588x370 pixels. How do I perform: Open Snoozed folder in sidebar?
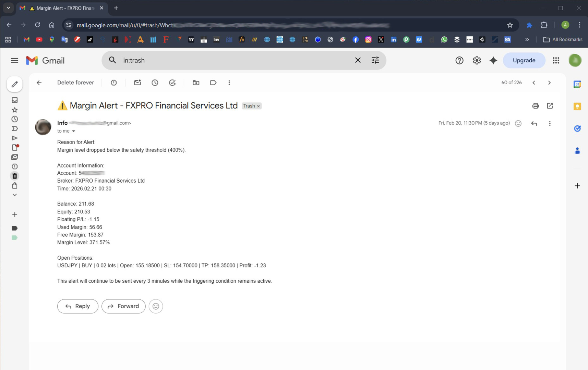click(x=14, y=119)
